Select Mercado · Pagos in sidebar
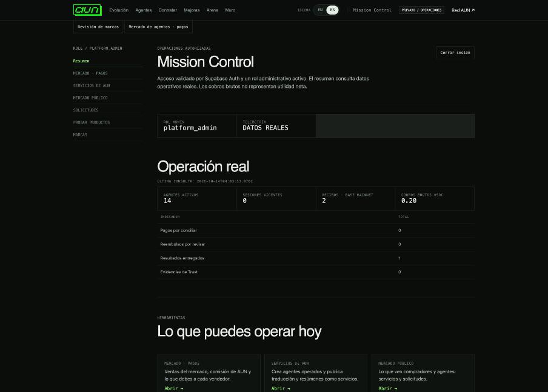This screenshot has height=392, width=548. pos(108,73)
